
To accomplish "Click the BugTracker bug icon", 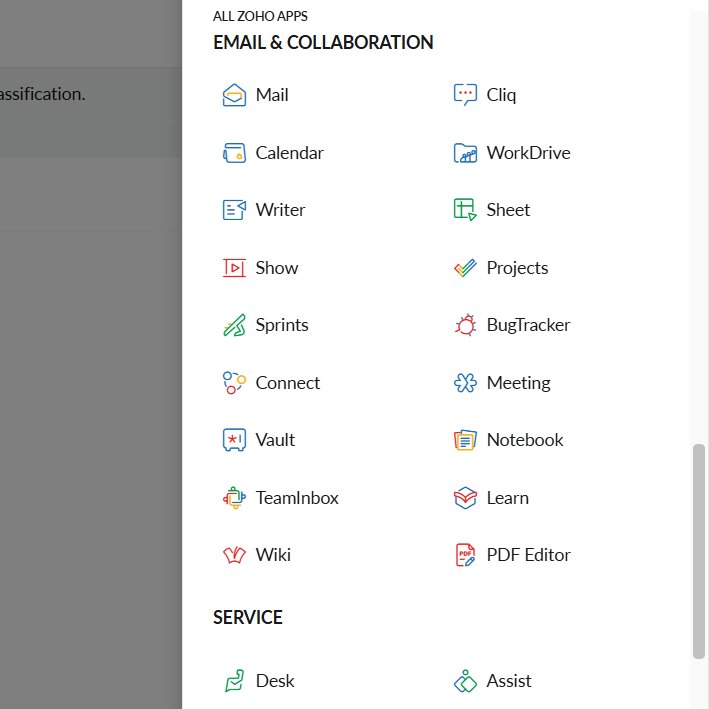I will click(465, 325).
